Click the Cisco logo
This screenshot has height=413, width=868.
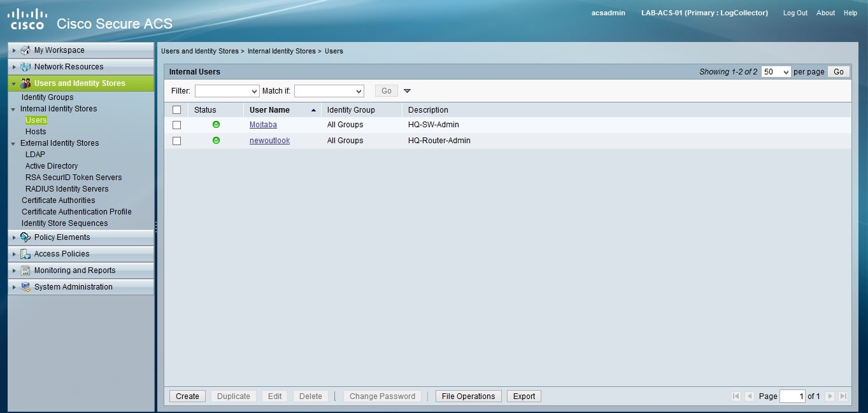[27, 19]
